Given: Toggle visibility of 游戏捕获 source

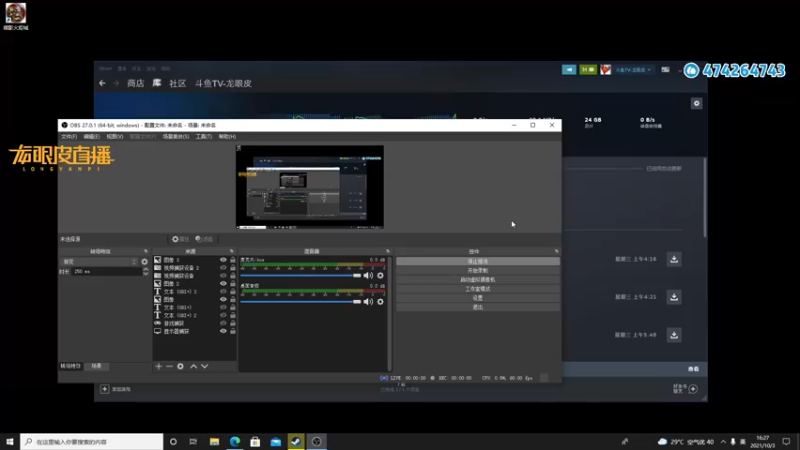Looking at the screenshot, I should pyautogui.click(x=223, y=323).
